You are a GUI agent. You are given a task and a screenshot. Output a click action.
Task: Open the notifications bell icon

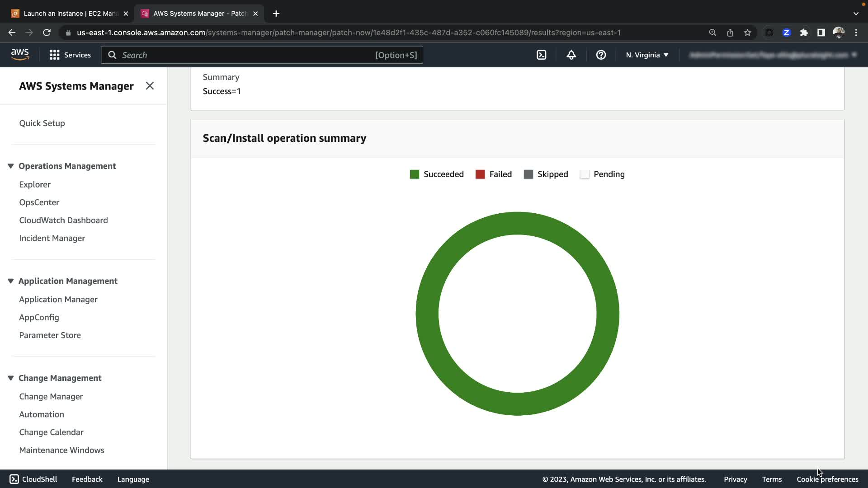571,55
